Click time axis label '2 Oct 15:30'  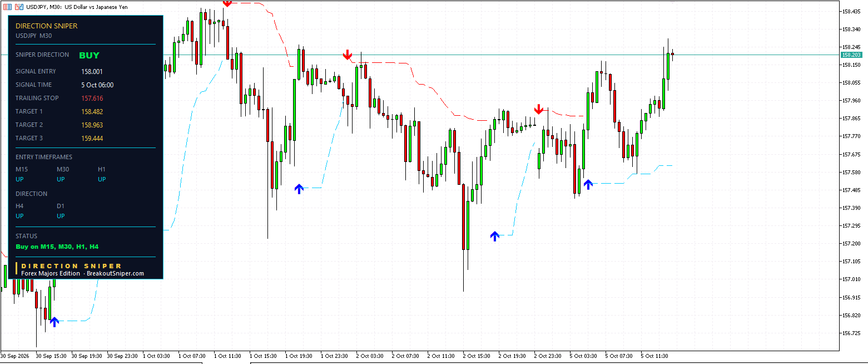click(477, 356)
